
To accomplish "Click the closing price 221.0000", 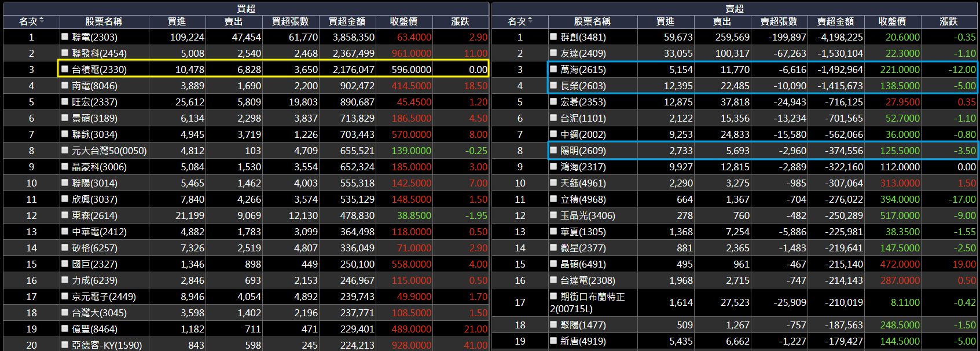I will 900,70.
